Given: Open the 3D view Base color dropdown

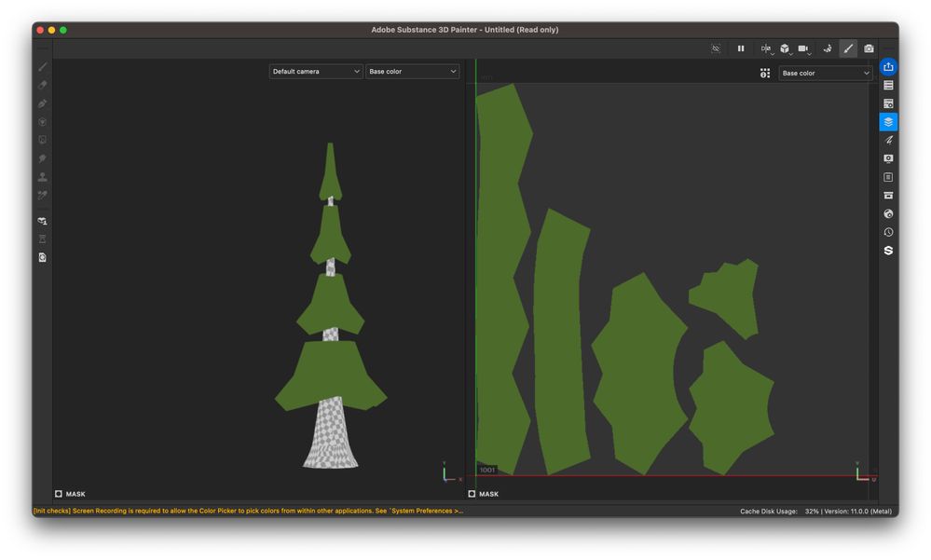Looking at the screenshot, I should (x=412, y=72).
